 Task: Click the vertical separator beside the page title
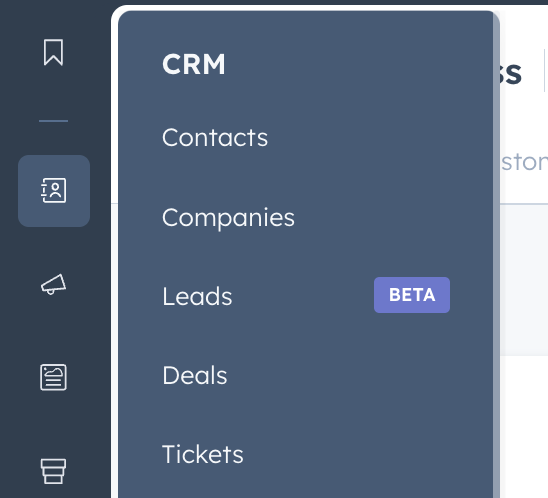[x=545, y=71]
